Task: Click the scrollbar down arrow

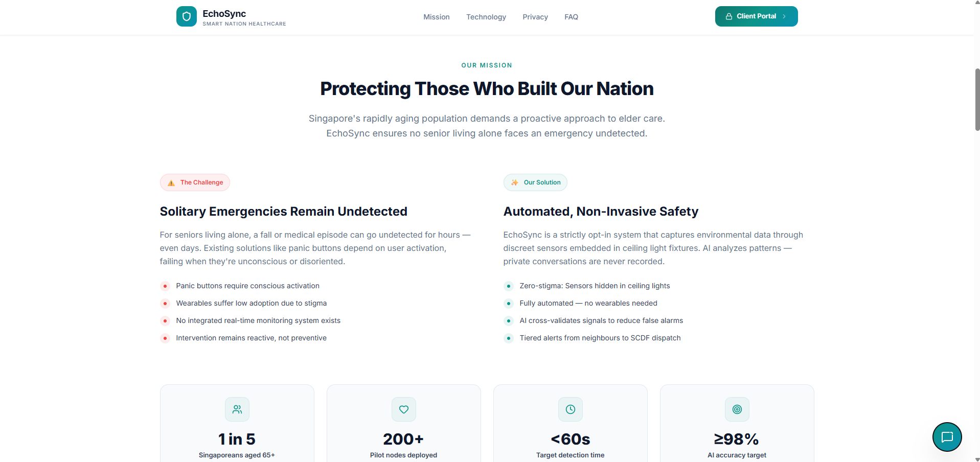Action: click(977, 459)
